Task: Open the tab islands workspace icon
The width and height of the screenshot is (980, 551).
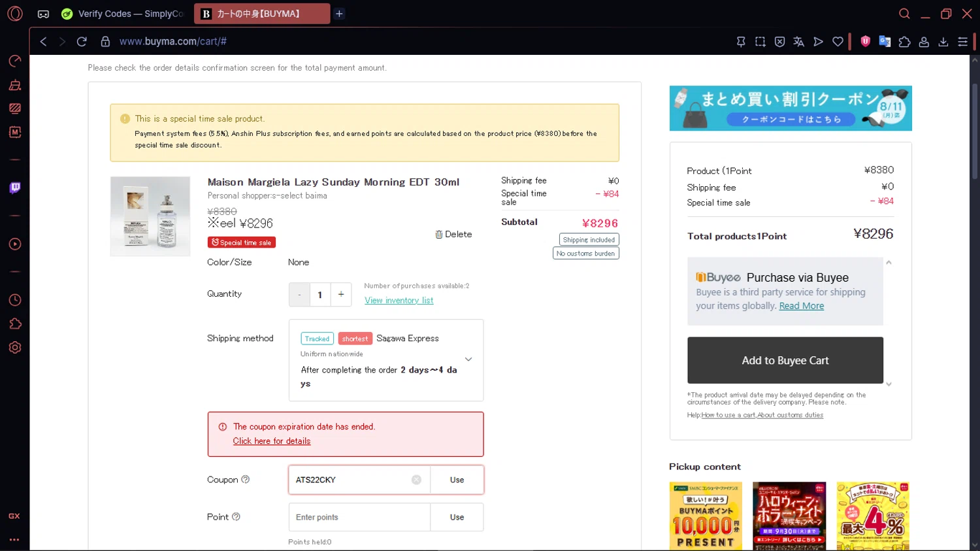Action: pos(43,14)
